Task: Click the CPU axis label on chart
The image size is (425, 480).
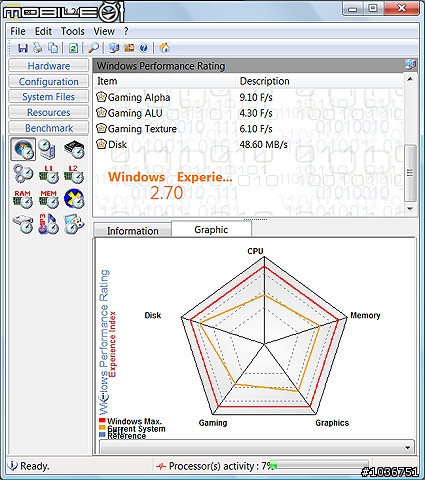Action: [255, 251]
